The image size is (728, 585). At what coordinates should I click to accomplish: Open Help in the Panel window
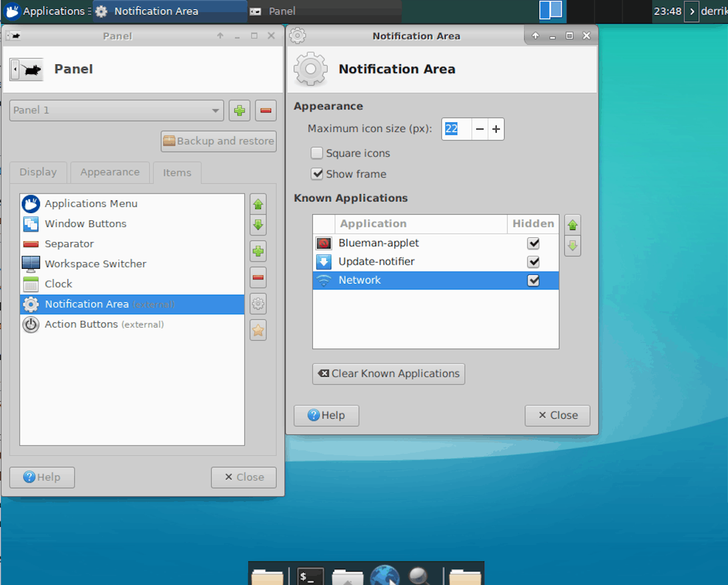tap(42, 478)
